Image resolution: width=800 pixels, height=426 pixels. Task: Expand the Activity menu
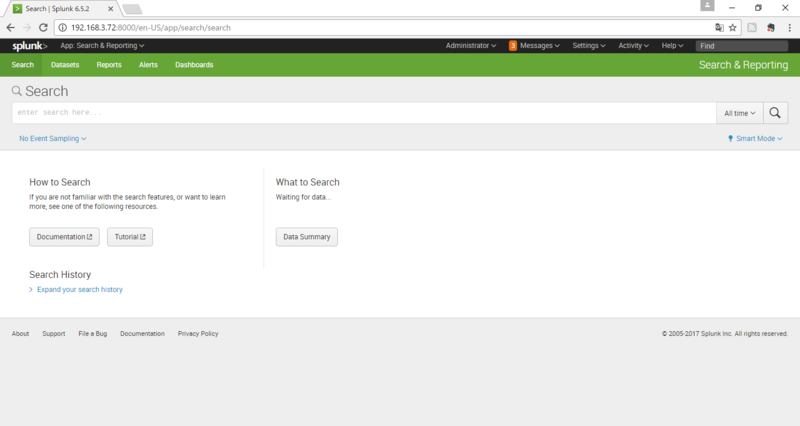coord(634,45)
